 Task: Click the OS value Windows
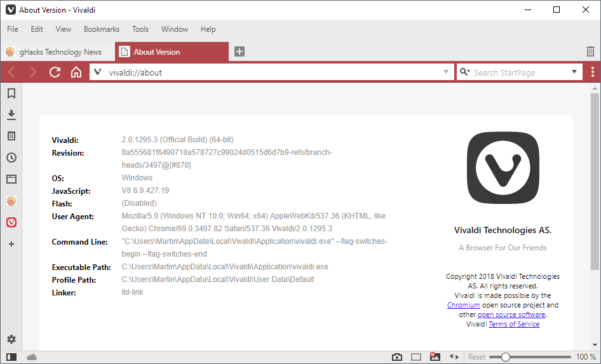pyautogui.click(x=137, y=178)
